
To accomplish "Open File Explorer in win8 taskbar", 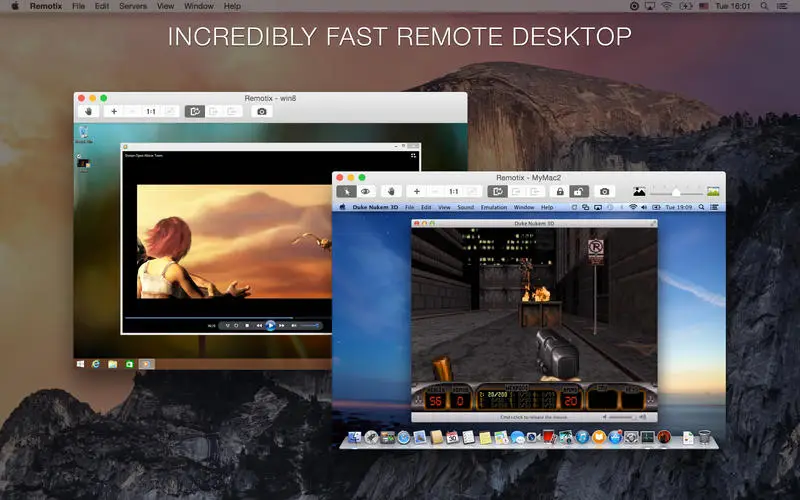I will click(112, 364).
